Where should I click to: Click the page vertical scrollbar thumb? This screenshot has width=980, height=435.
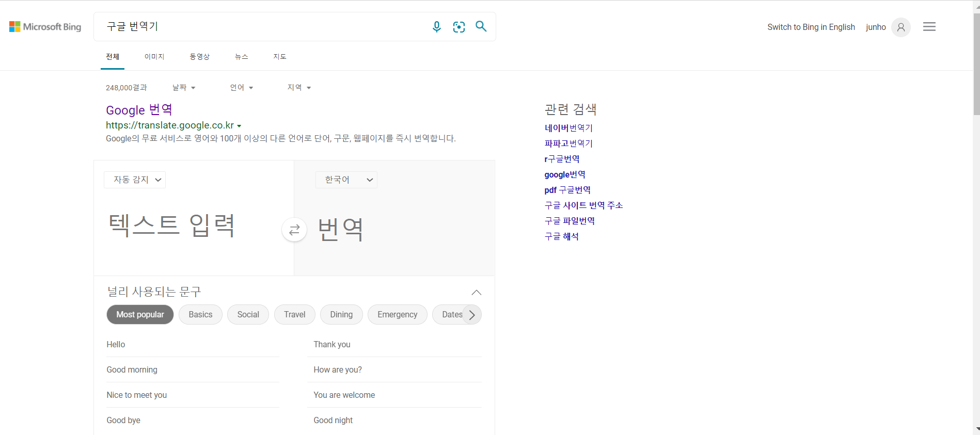pyautogui.click(x=976, y=65)
